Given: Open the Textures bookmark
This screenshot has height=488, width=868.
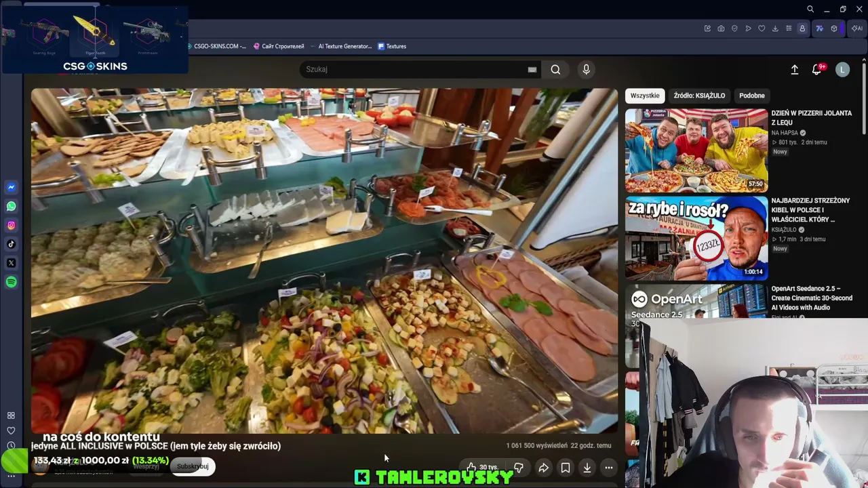Looking at the screenshot, I should tap(392, 46).
